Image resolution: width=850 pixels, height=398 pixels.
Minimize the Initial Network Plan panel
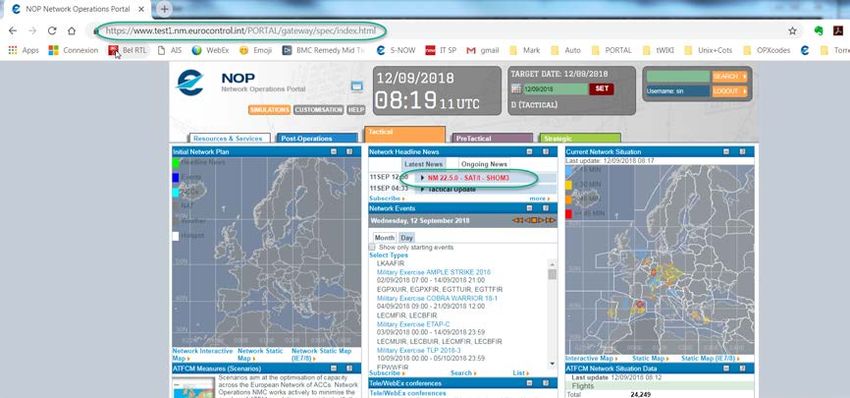(x=334, y=152)
